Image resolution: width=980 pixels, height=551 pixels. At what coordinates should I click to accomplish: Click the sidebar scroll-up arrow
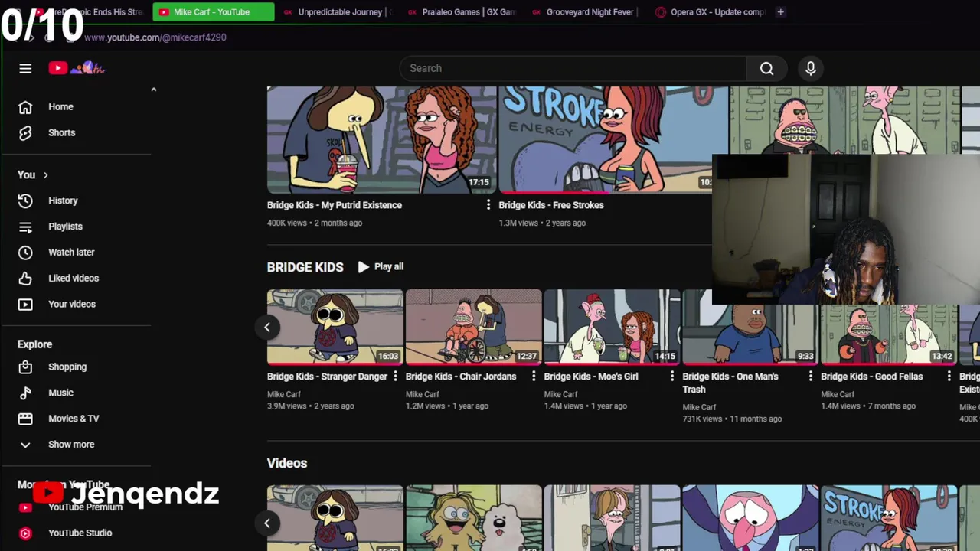point(153,90)
